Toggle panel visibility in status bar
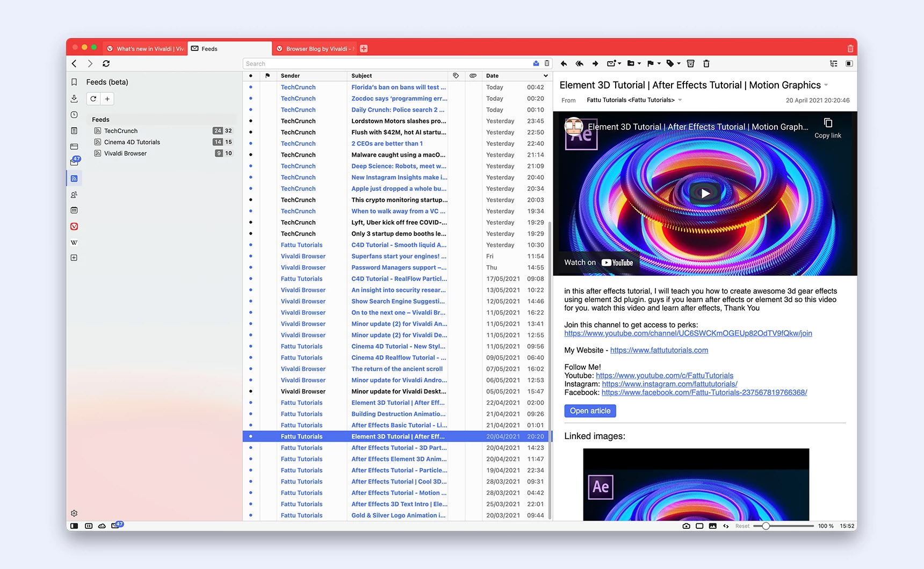924x569 pixels. pyautogui.click(x=74, y=526)
